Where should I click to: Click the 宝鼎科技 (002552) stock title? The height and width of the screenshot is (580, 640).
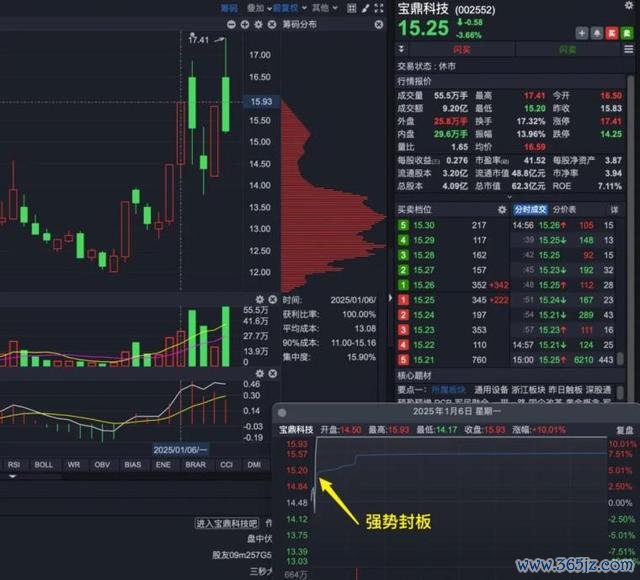click(x=446, y=9)
